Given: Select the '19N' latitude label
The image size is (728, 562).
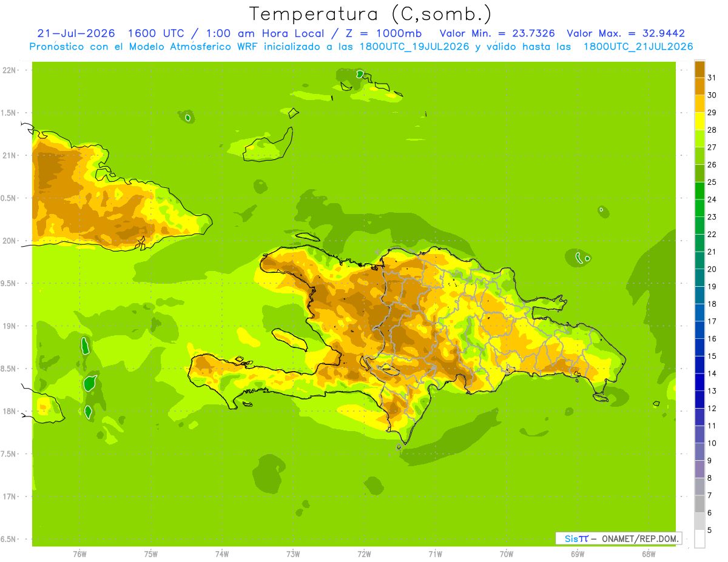Looking at the screenshot, I should point(8,326).
